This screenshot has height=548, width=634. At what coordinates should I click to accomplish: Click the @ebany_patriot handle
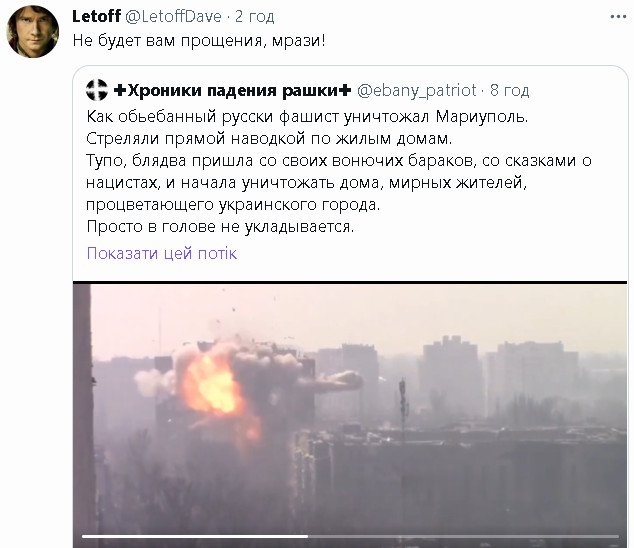416,90
